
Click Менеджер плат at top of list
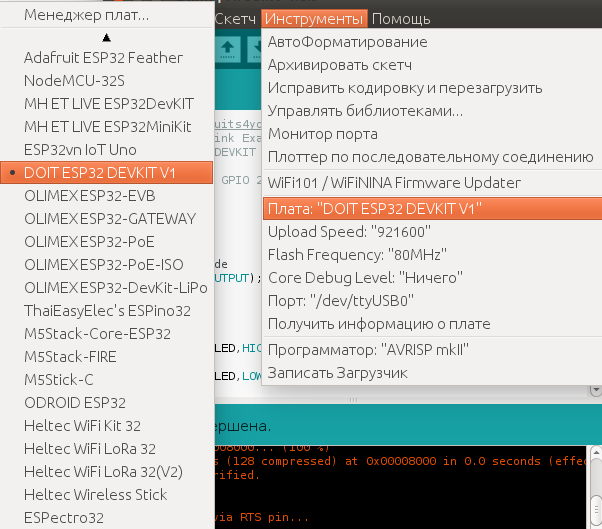(87, 15)
